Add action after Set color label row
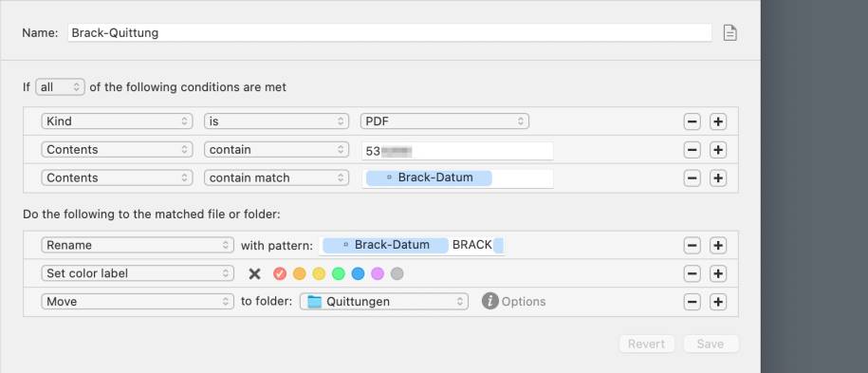This screenshot has width=868, height=373. 718,273
